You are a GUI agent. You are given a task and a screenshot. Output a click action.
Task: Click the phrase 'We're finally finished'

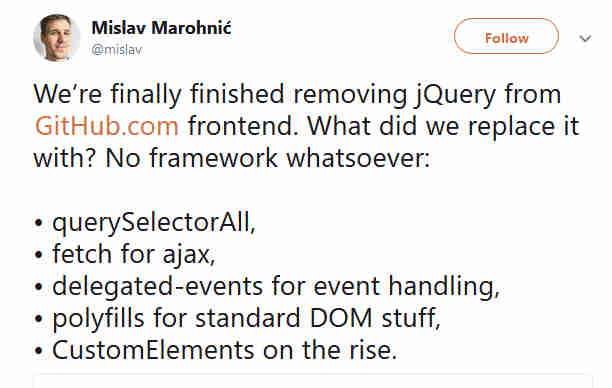(159, 95)
